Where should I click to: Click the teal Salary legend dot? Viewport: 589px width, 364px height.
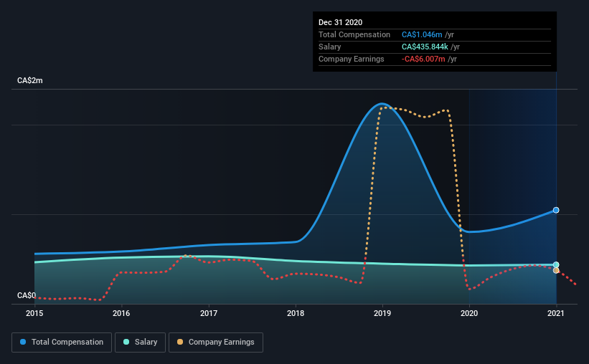pyautogui.click(x=126, y=342)
